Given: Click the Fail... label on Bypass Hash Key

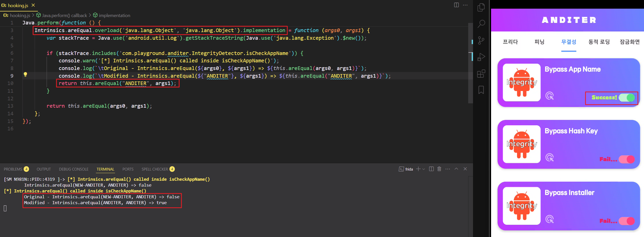Looking at the screenshot, I should (608, 159).
